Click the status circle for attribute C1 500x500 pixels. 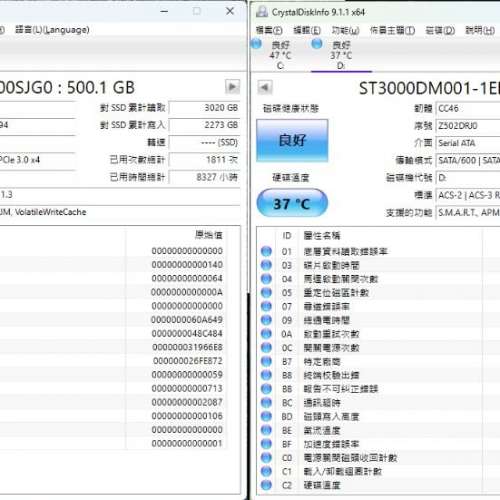point(266,471)
